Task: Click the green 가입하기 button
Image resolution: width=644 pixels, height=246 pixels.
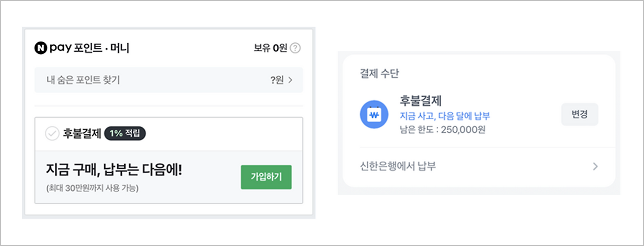Action: (266, 177)
